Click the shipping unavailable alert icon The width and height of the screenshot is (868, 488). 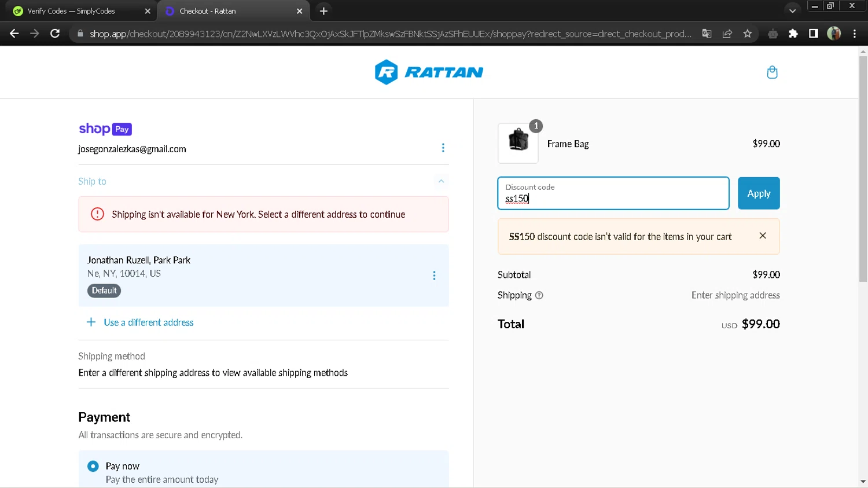(x=97, y=214)
